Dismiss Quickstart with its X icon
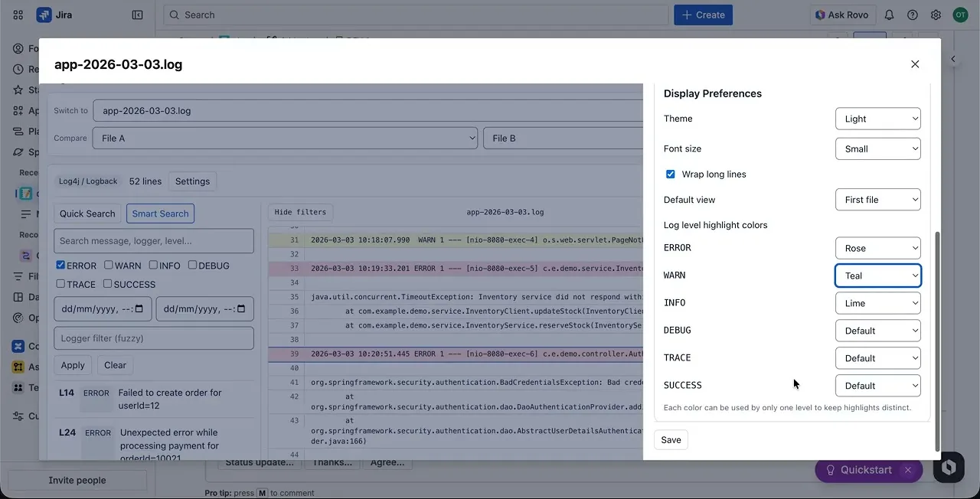The height and width of the screenshot is (499, 980). [x=908, y=470]
